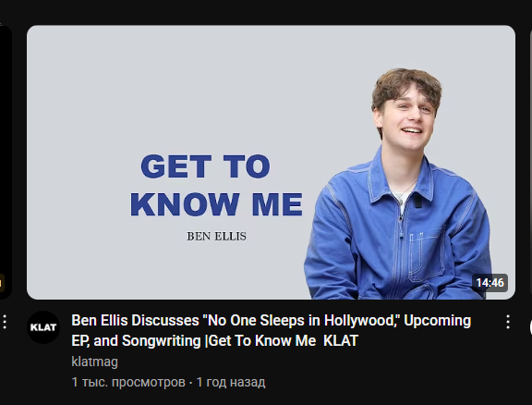Click the 14:46 duration badge

click(x=490, y=283)
